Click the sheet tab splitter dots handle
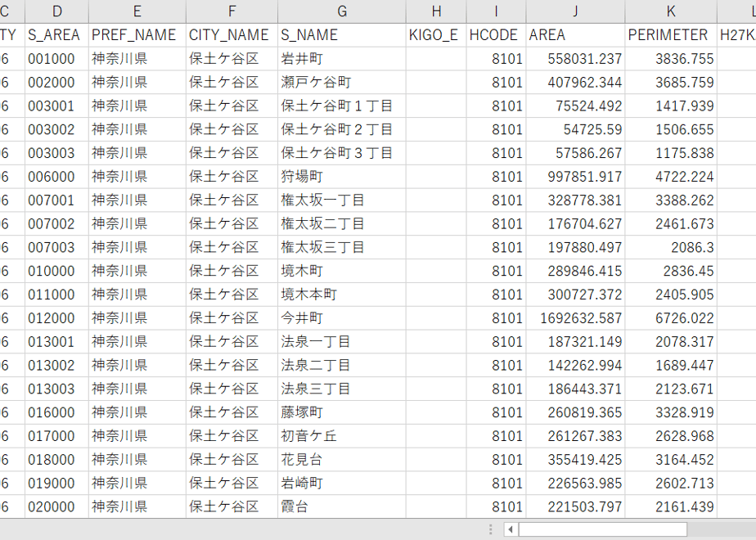 coord(490,529)
